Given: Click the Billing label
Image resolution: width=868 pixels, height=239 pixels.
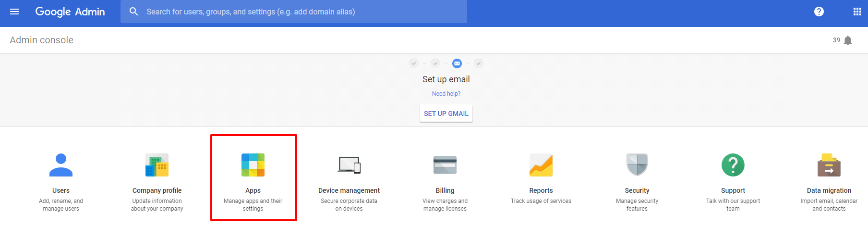Looking at the screenshot, I should point(445,190).
